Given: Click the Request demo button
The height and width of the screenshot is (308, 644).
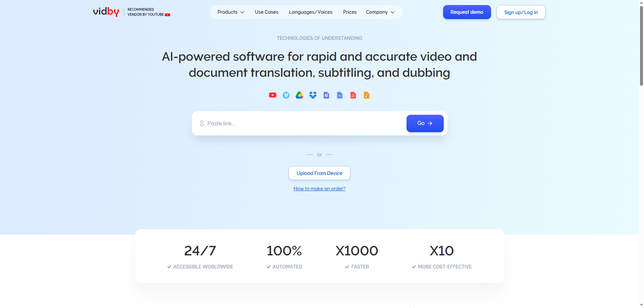Looking at the screenshot, I should click(x=467, y=12).
